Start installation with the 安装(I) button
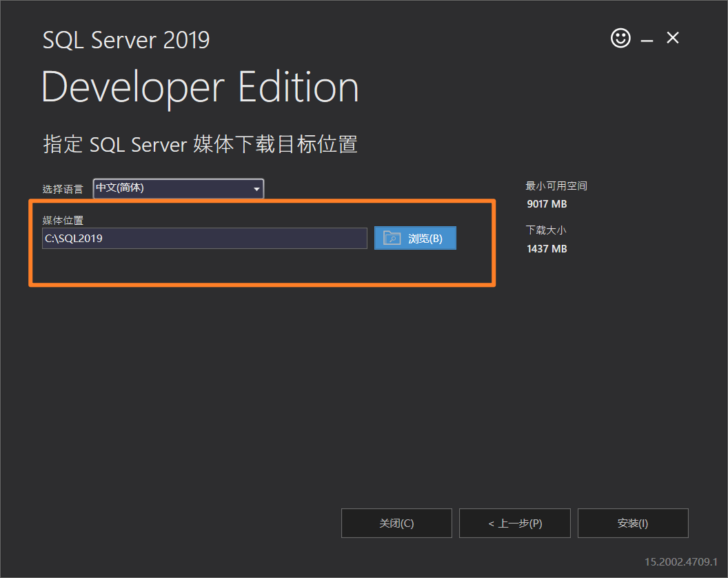This screenshot has height=578, width=728. 633,524
